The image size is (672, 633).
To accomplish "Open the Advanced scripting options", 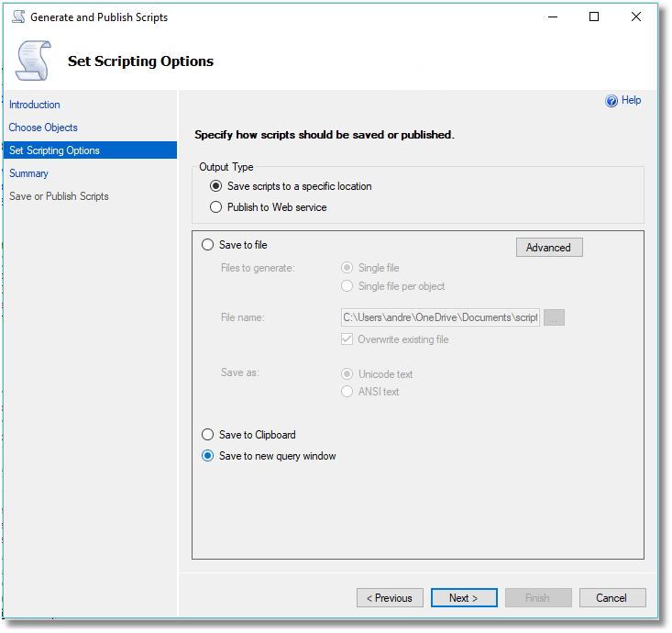I will click(x=549, y=248).
